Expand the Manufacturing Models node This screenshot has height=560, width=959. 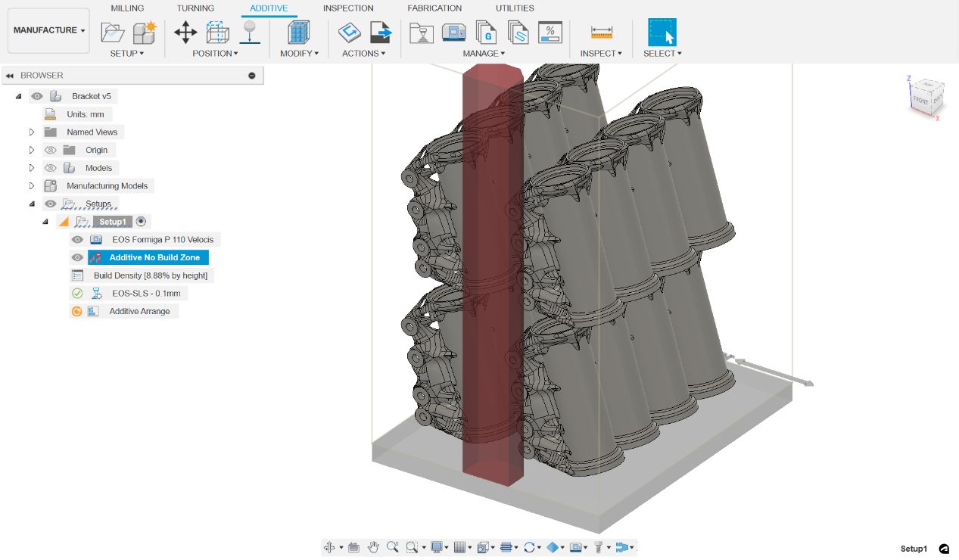(32, 185)
